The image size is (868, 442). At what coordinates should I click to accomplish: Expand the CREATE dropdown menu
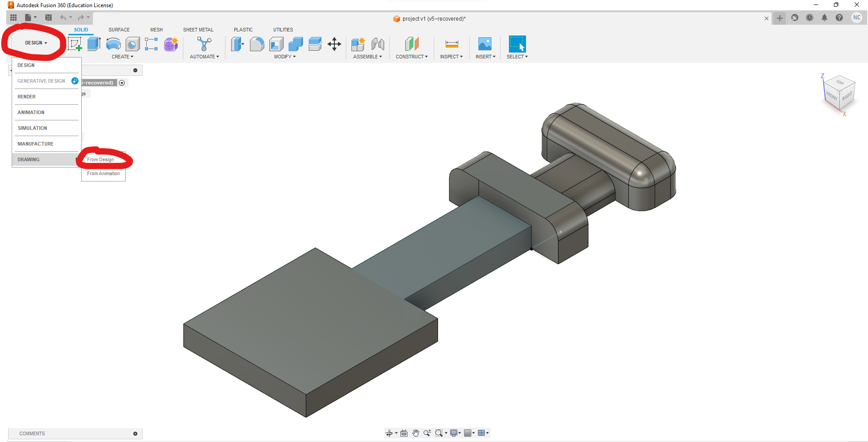123,57
